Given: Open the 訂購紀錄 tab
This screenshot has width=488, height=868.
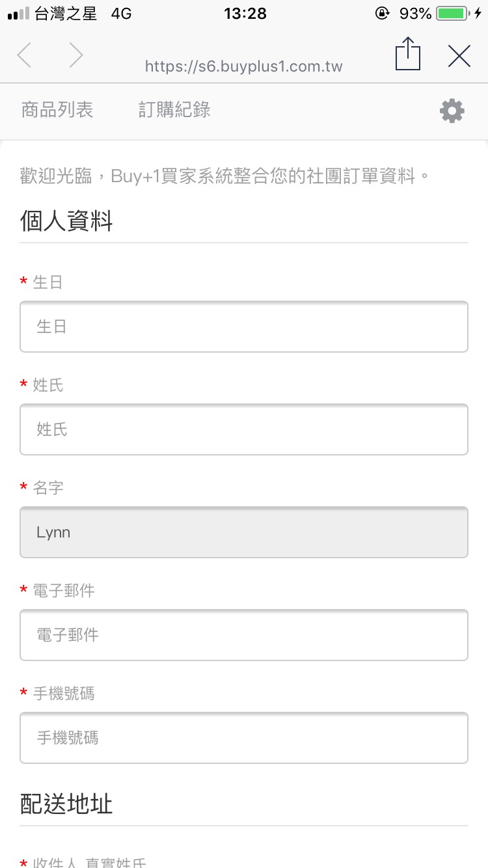Looking at the screenshot, I should click(174, 110).
